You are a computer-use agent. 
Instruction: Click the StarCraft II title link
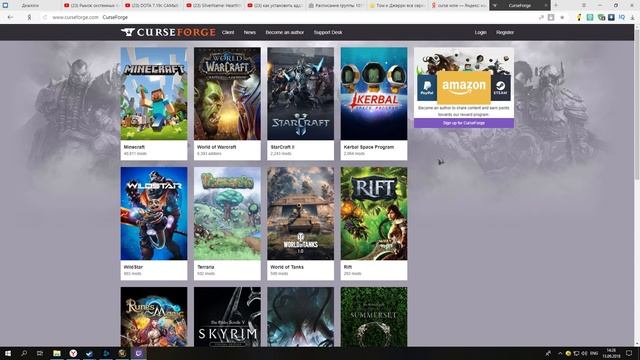[x=282, y=147]
